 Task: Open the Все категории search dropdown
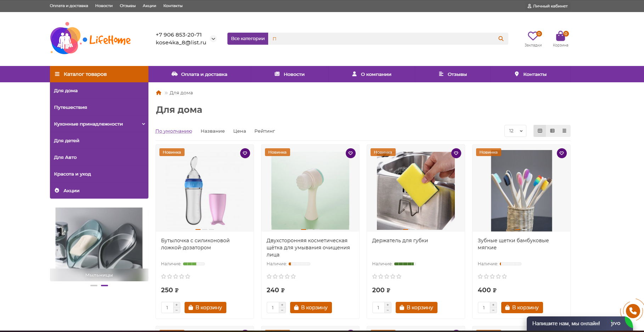click(248, 39)
